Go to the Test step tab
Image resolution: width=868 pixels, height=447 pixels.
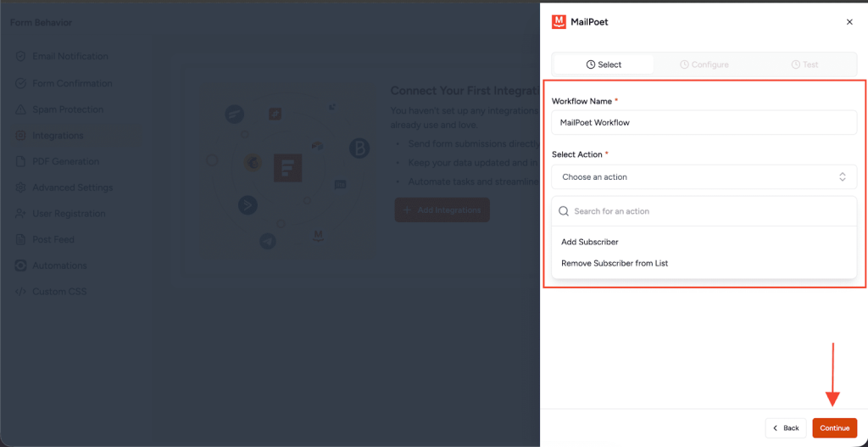[x=804, y=64]
